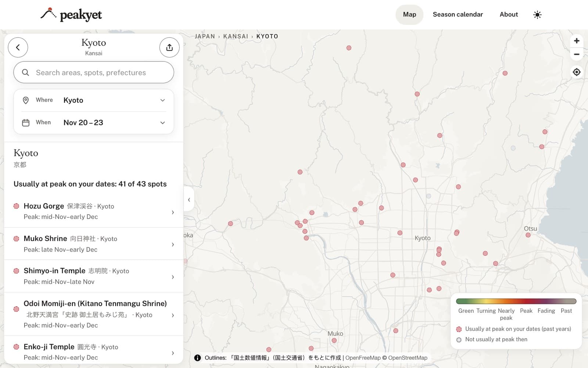Share the Kyoto page

(169, 47)
